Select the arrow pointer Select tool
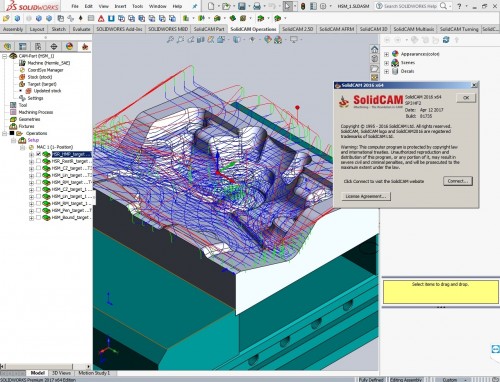 [288, 6]
